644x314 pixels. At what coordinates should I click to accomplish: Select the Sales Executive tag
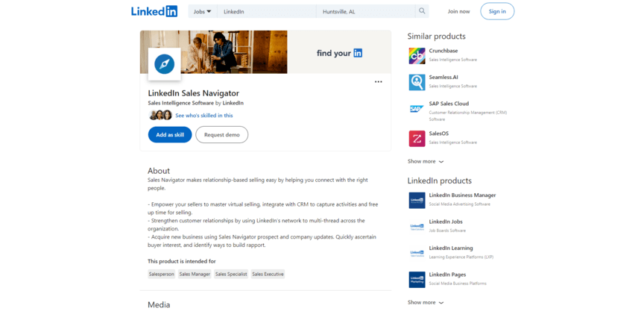click(x=268, y=274)
